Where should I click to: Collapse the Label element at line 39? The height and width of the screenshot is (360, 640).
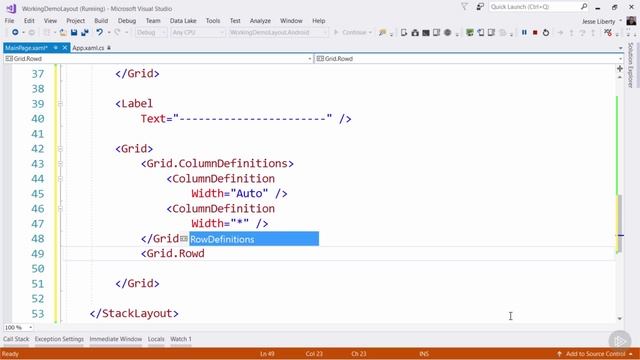pos(60,104)
